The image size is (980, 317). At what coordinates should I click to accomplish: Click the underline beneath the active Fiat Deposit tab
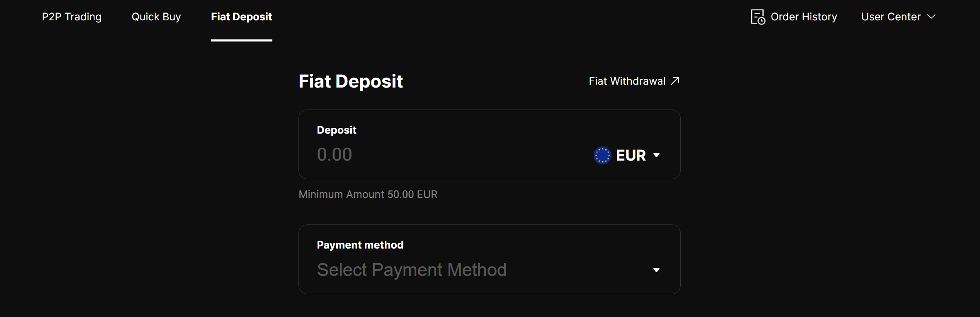tap(241, 40)
